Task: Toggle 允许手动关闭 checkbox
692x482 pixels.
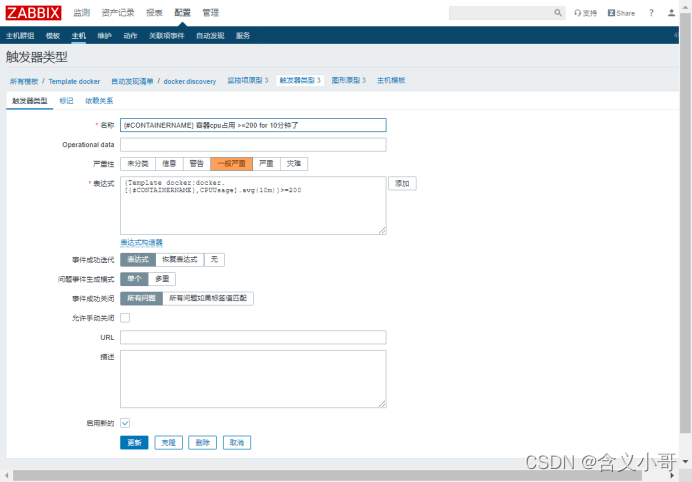Action: tap(125, 318)
